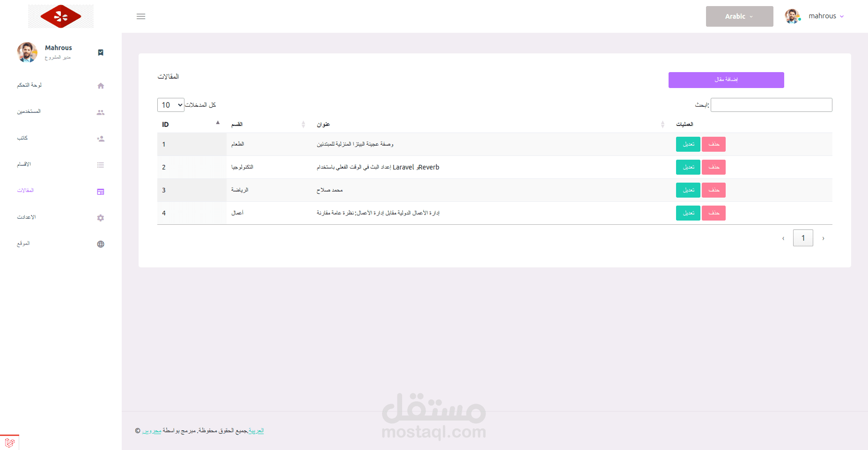Click the international business article title in row 4
The height and width of the screenshot is (450, 868).
[378, 213]
